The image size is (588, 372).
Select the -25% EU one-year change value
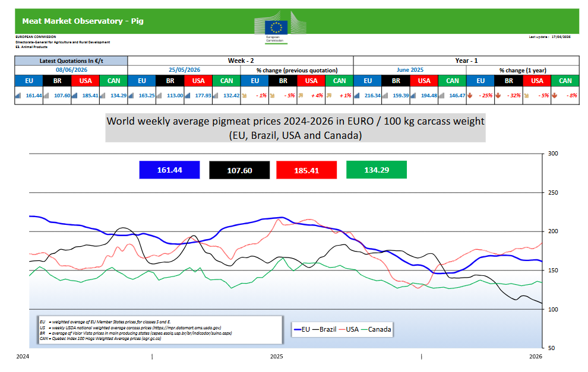tap(486, 96)
